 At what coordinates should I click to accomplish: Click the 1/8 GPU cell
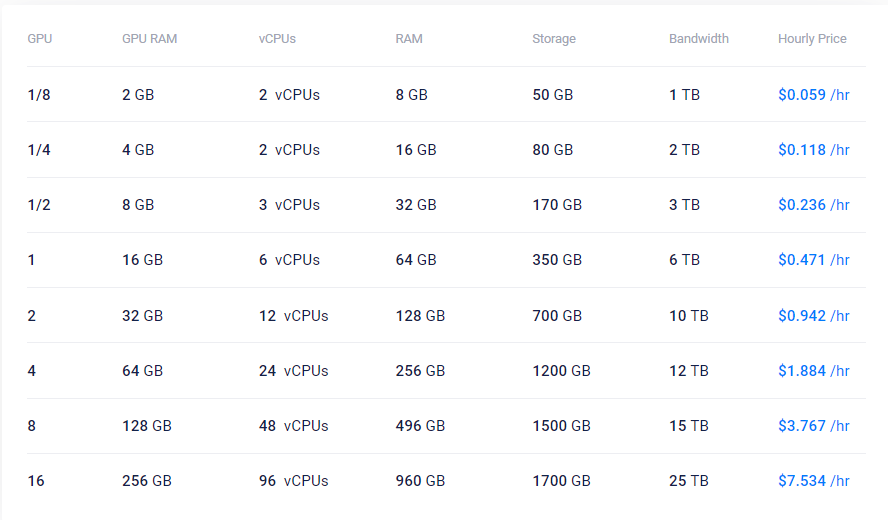click(38, 95)
